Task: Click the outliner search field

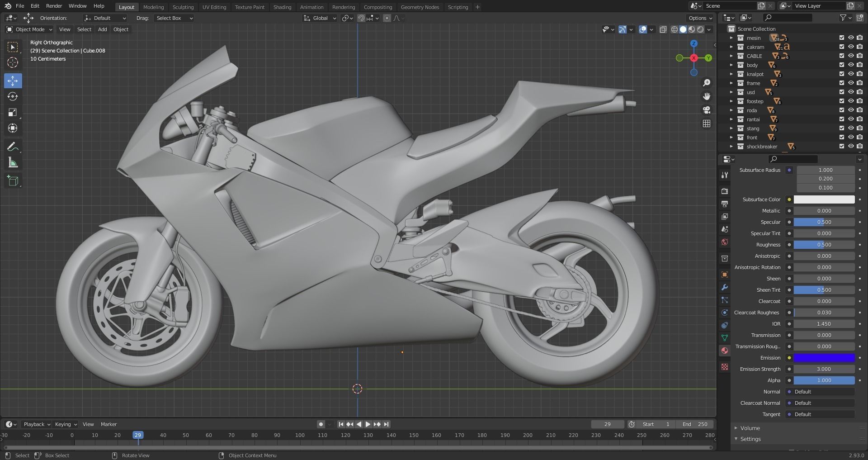Action: coord(788,18)
